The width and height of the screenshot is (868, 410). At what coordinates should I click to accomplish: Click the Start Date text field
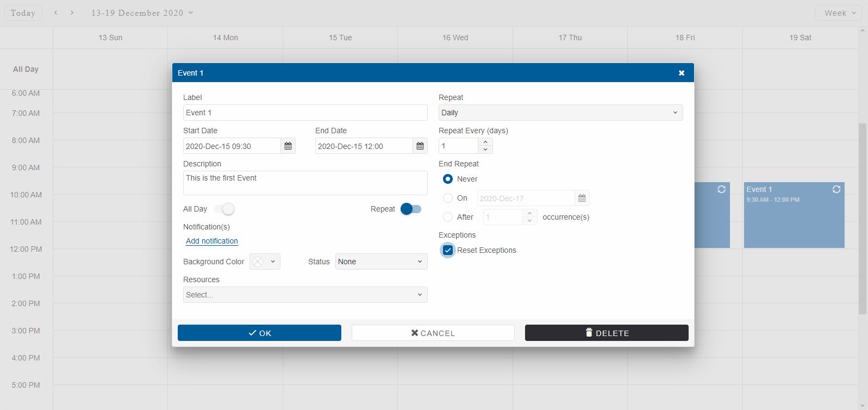coord(232,146)
